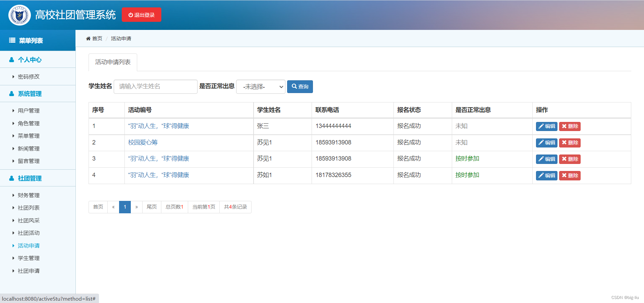Delete the 苏如1 row

(x=570, y=176)
